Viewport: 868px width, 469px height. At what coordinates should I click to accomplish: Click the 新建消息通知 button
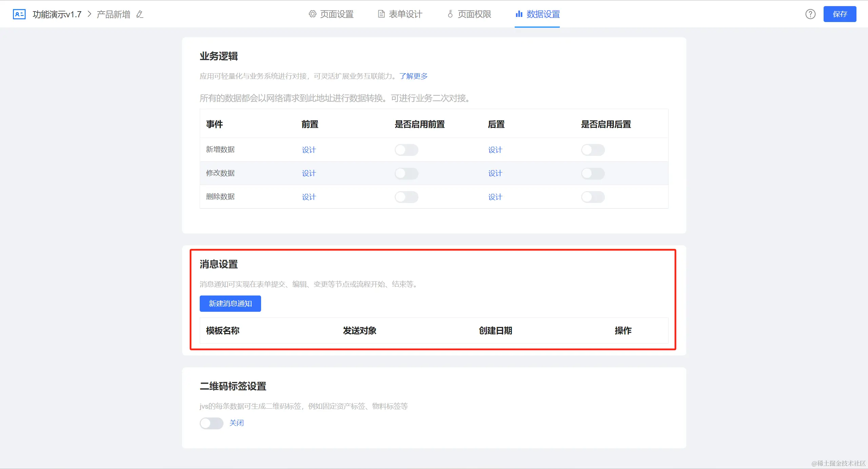tap(230, 304)
